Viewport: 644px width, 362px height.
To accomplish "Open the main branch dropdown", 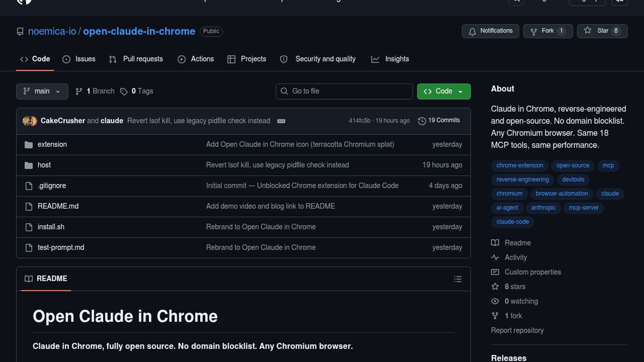I will [42, 91].
